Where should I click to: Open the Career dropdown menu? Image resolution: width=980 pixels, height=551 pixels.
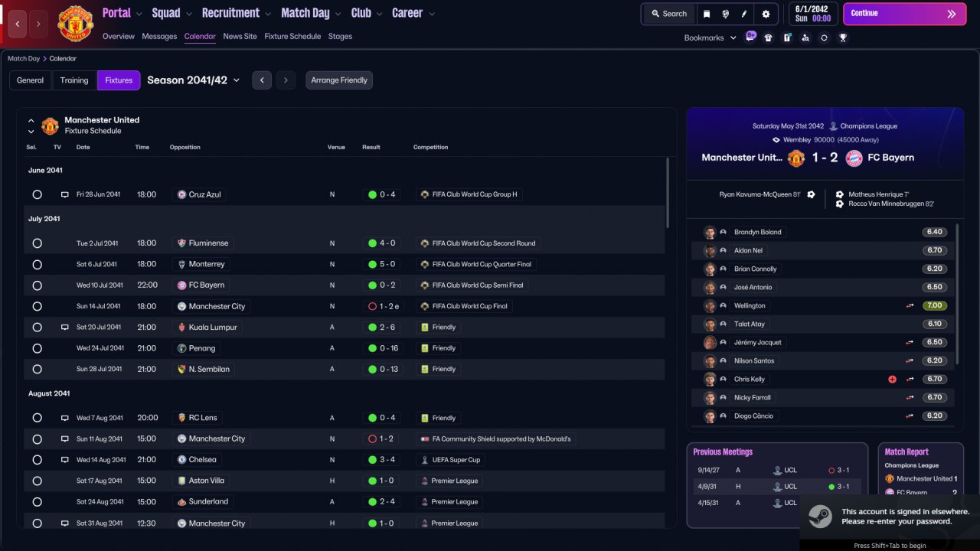[413, 13]
